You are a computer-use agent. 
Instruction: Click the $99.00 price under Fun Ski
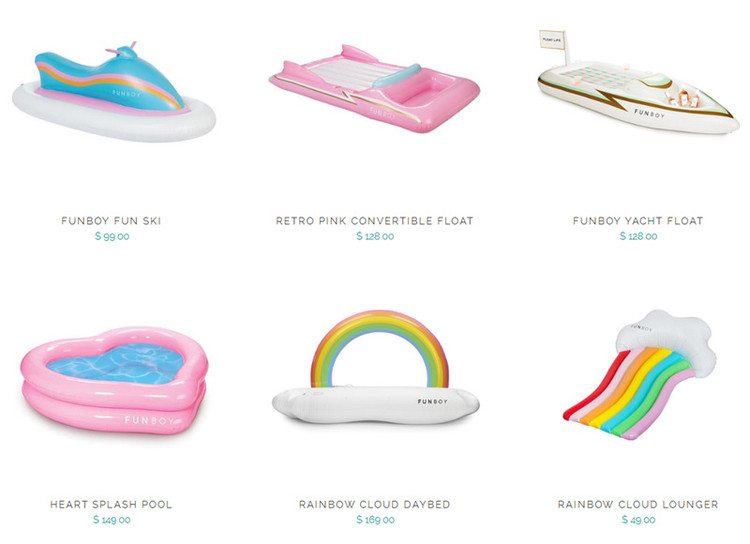(112, 236)
